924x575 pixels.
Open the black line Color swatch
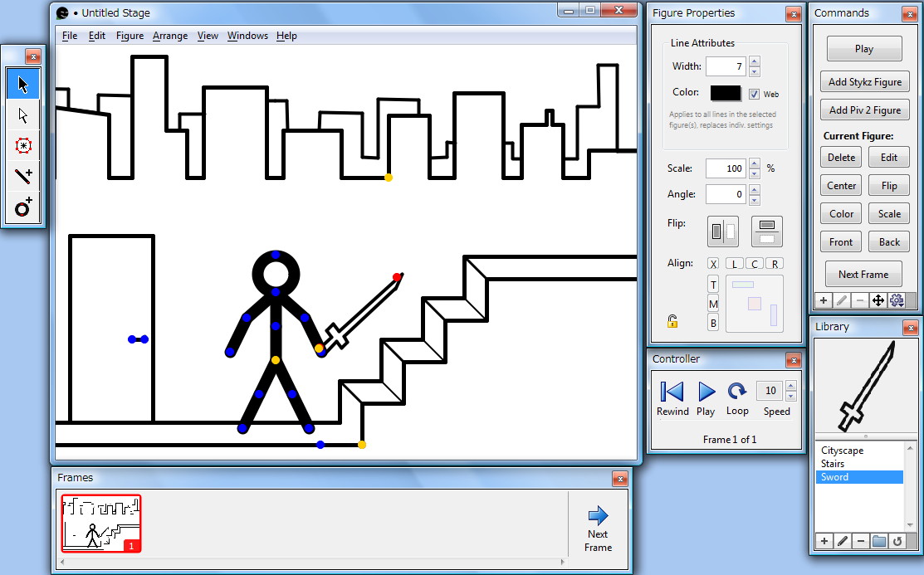pos(726,93)
